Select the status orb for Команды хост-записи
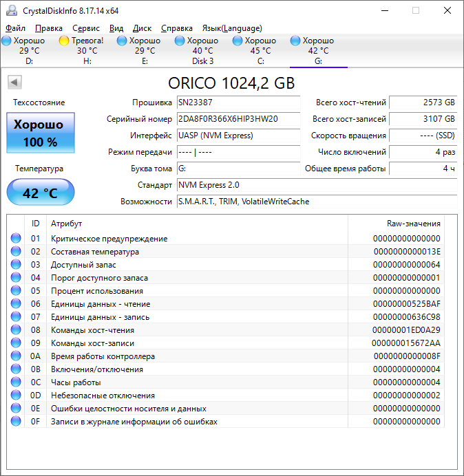This screenshot has width=464, height=476. 16,343
